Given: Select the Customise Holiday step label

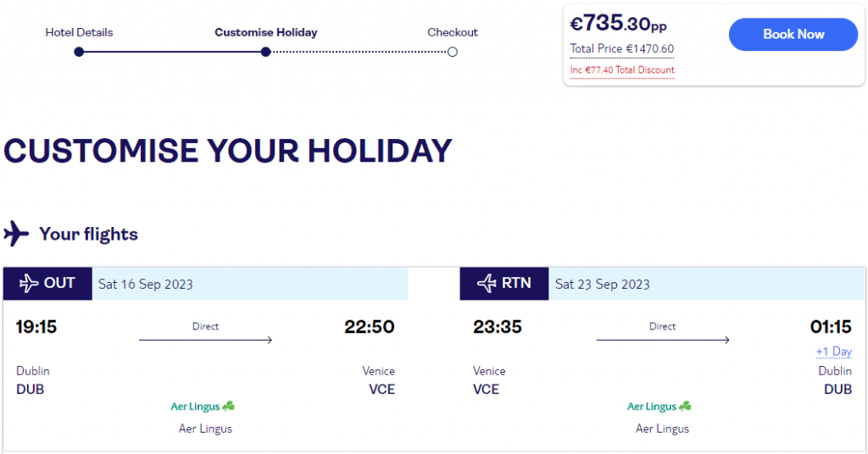Looking at the screenshot, I should click(x=266, y=33).
